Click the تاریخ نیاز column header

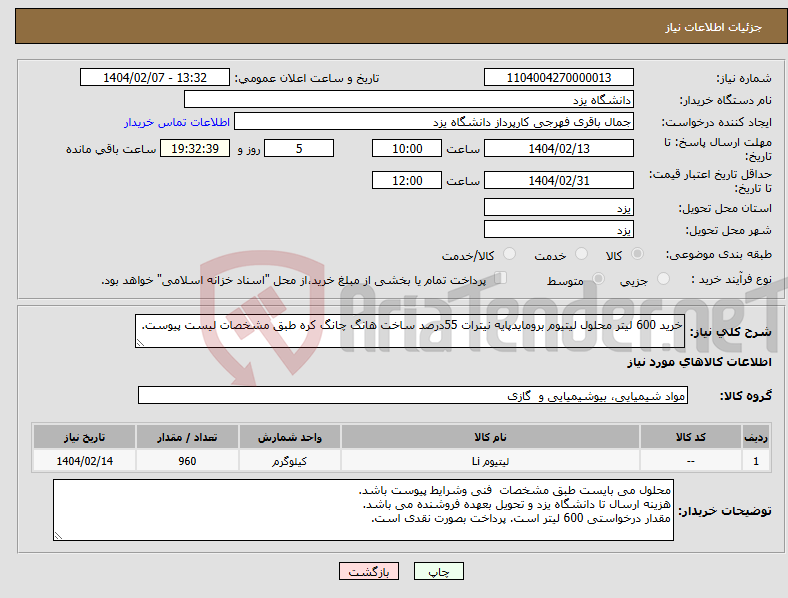84,437
